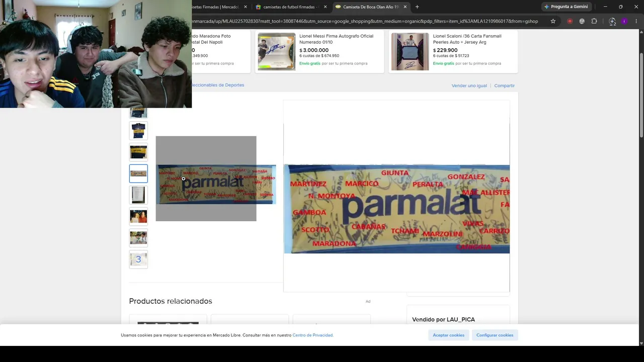Click the main parmalat jersey image
Screen dimensions: 644x362
(216, 185)
